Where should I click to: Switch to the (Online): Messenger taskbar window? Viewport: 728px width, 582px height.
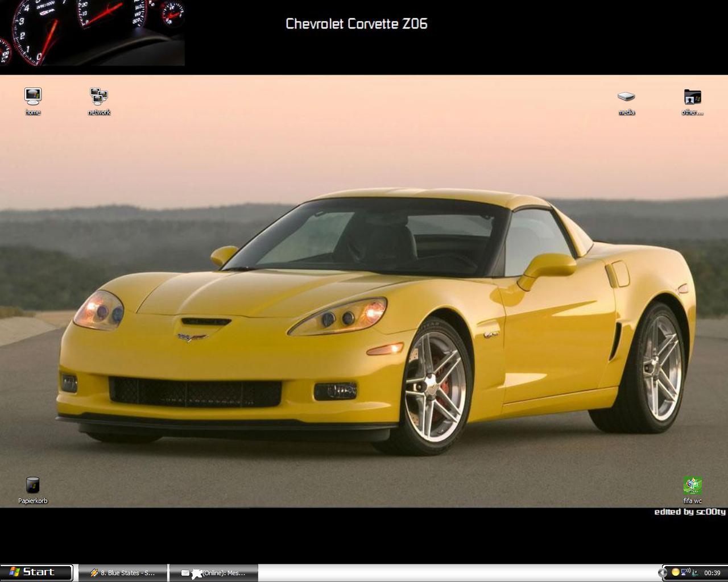(214, 573)
